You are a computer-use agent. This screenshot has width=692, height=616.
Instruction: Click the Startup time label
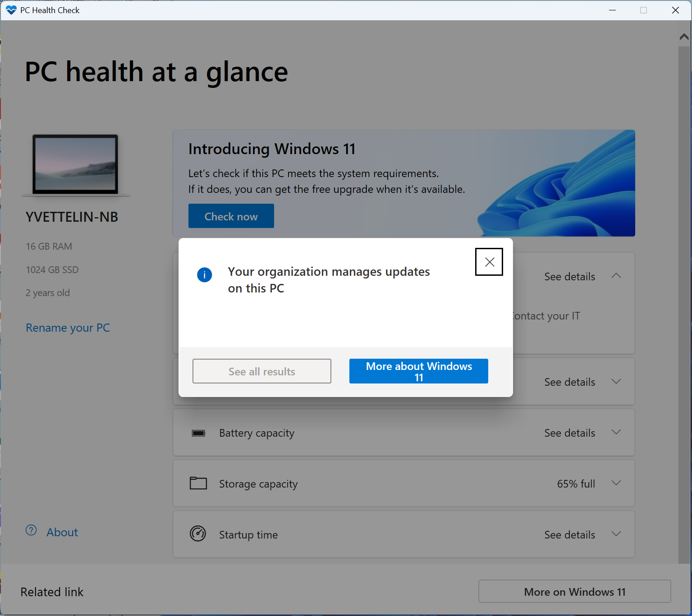coord(248,535)
